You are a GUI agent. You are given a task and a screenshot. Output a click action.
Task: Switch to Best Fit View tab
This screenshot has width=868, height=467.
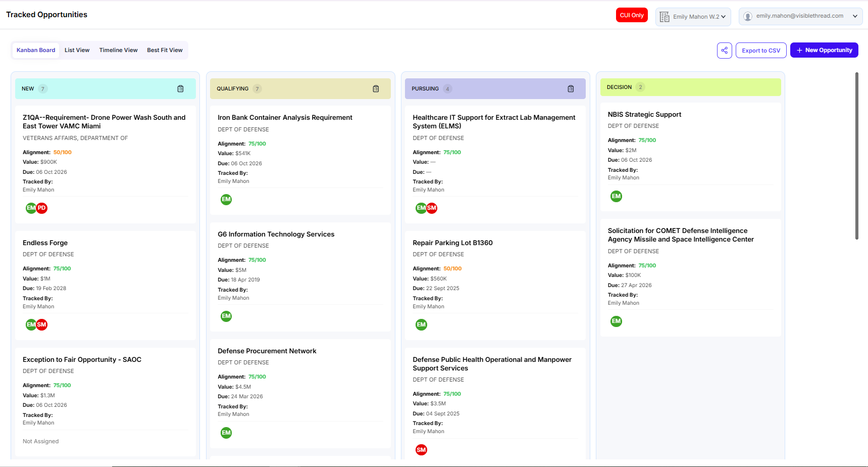click(x=165, y=51)
